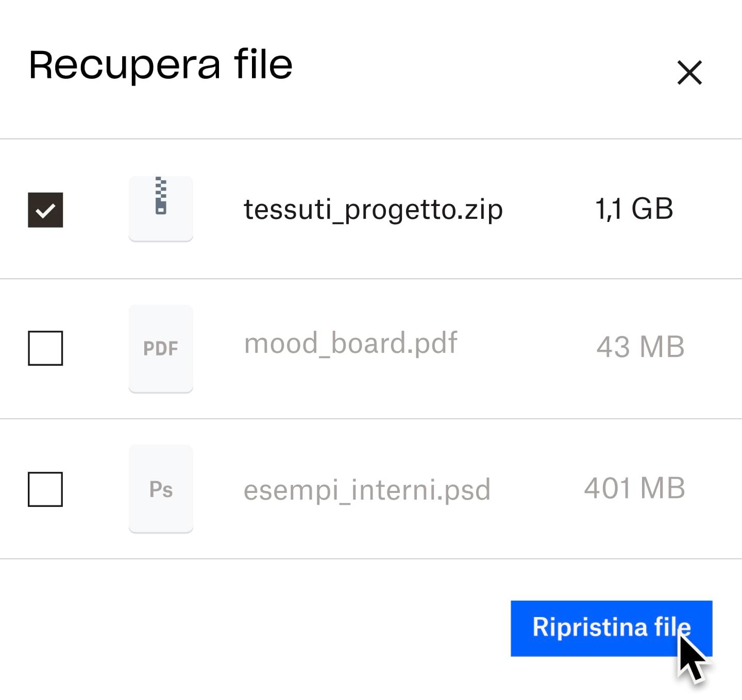Click the grey document icon in the second row
The image size is (742, 700).
(161, 348)
